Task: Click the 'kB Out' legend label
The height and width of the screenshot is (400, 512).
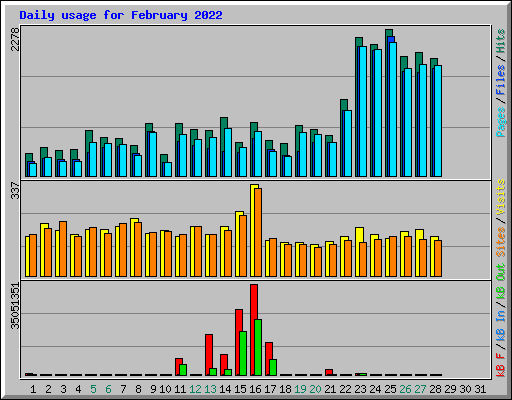Action: pyautogui.click(x=501, y=282)
